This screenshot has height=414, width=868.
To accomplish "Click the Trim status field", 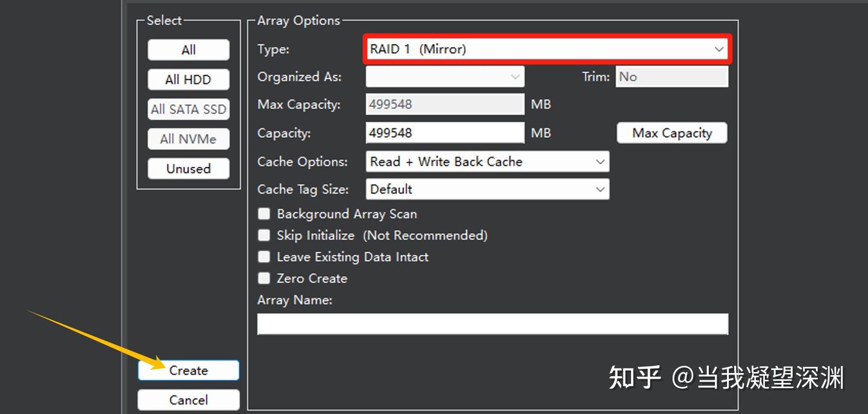I will point(671,77).
